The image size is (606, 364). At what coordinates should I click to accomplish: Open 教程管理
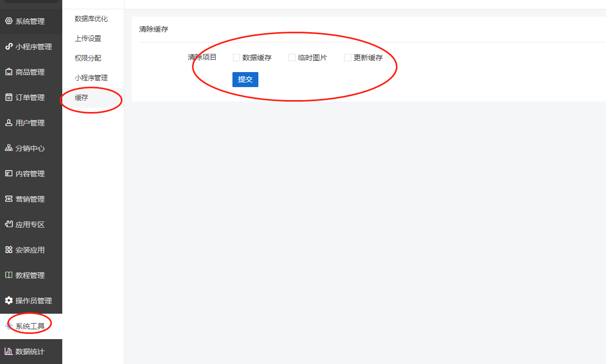(x=31, y=275)
